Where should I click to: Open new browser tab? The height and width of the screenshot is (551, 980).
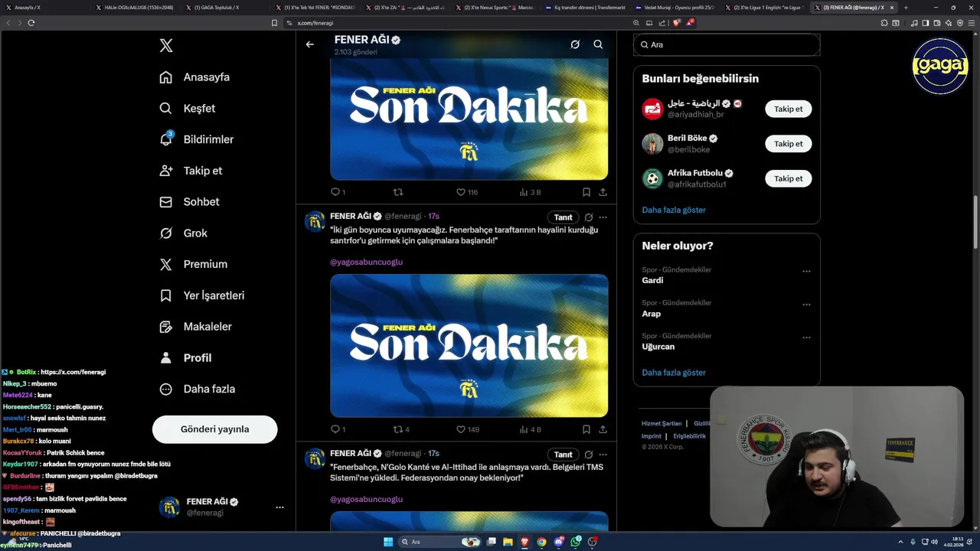tap(906, 8)
